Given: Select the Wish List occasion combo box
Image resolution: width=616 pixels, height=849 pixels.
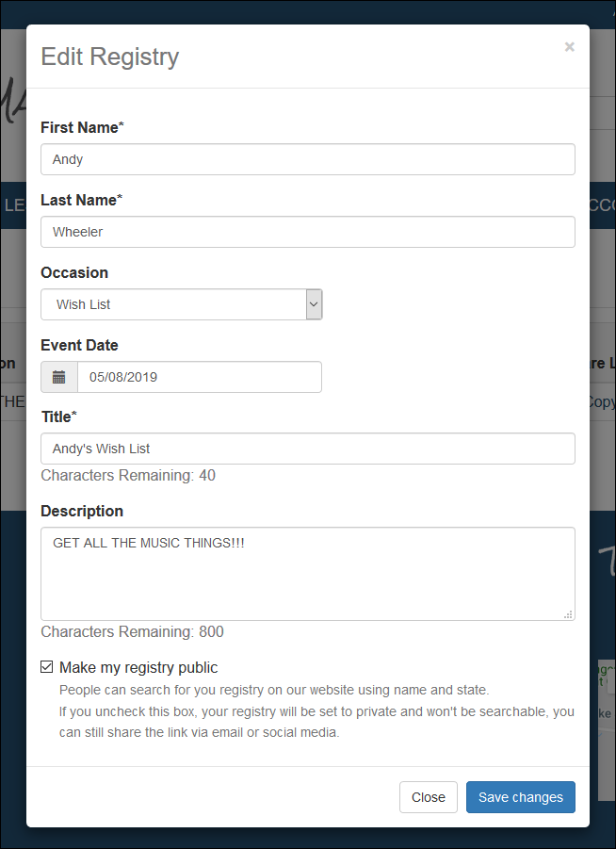Looking at the screenshot, I should click(x=182, y=304).
